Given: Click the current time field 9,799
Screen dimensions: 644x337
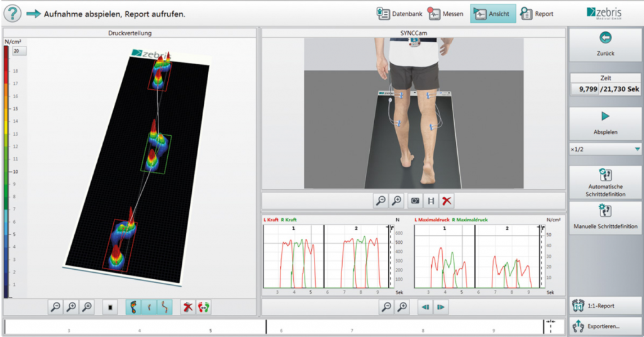Looking at the screenshot, I should pyautogui.click(x=586, y=89).
